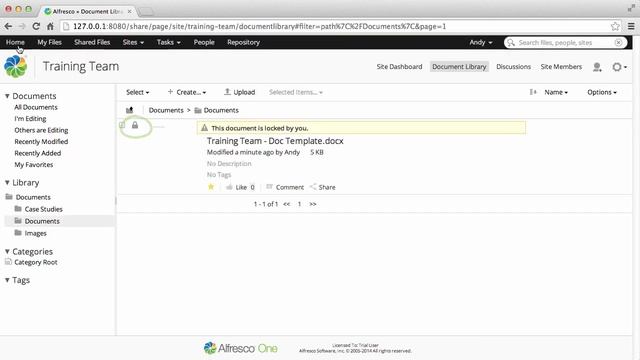Switch to Document Library tab

459,67
